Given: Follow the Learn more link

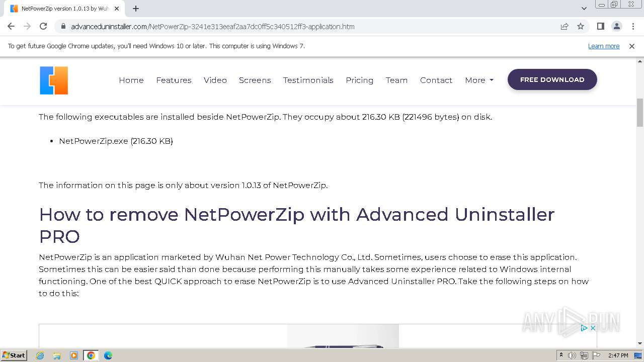Looking at the screenshot, I should pos(604,46).
